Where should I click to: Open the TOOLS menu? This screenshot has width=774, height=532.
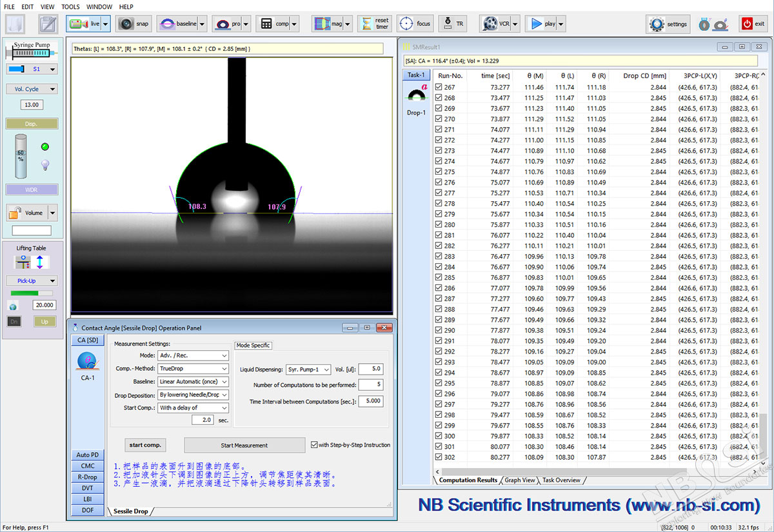pyautogui.click(x=70, y=6)
